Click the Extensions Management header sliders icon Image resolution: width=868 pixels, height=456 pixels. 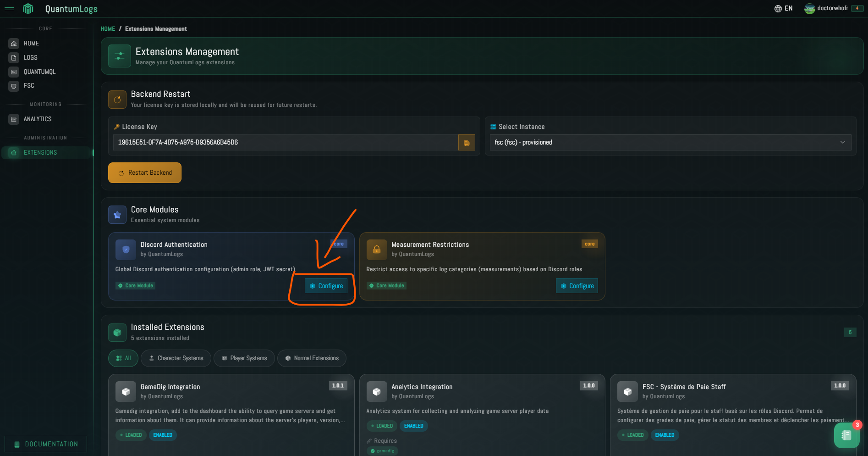tap(120, 56)
